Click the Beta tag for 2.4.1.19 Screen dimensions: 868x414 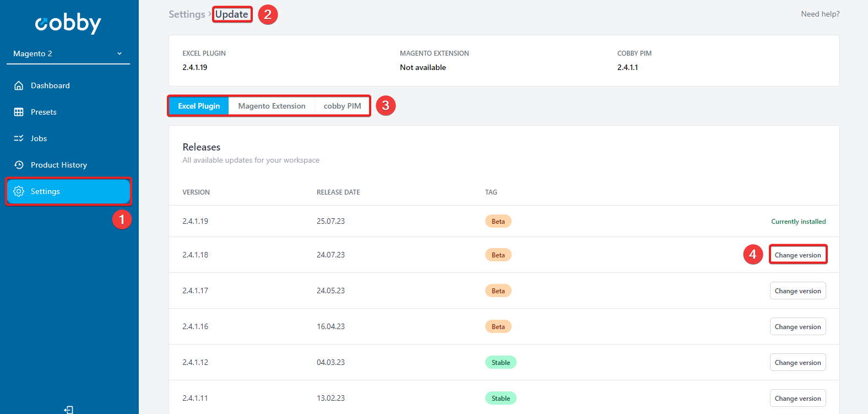(x=498, y=221)
